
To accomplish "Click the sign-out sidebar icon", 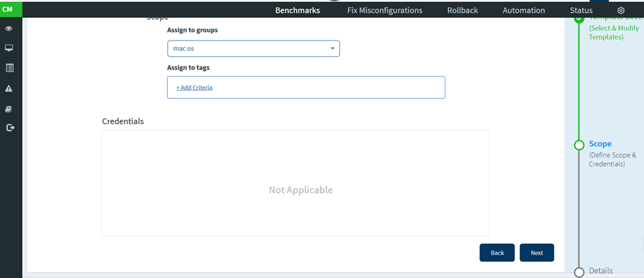I will (10, 128).
